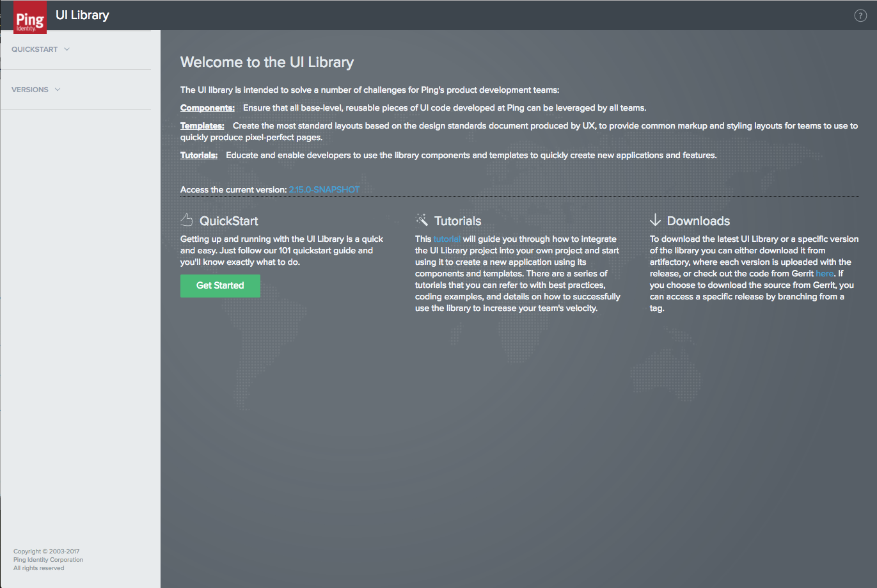
Task: Open the VERSIONS sidebar menu label
Action: pos(30,90)
